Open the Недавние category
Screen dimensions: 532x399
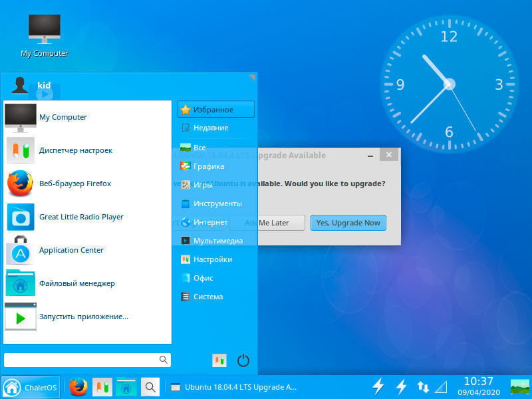pyautogui.click(x=215, y=128)
